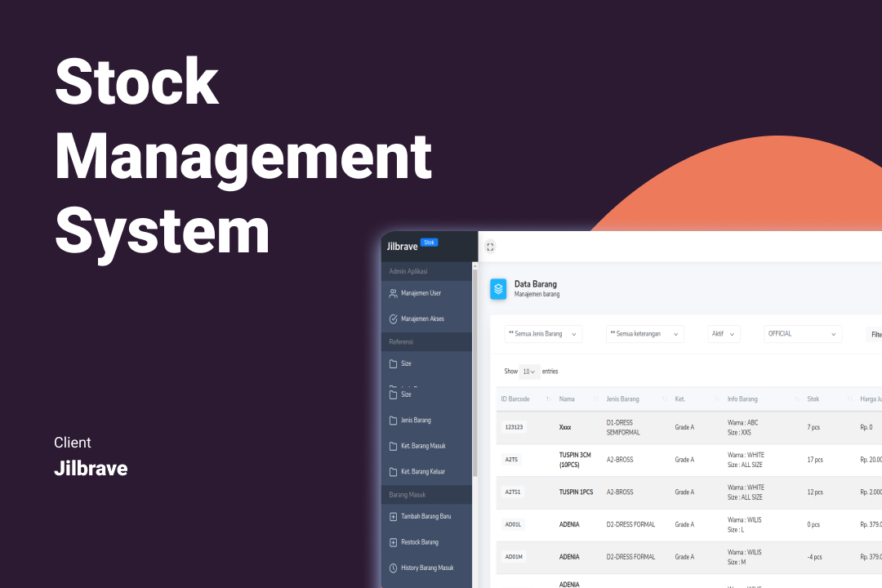Select the Manajemen Akses checkmark icon
Screen dimensions: 882x588
(x=393, y=319)
